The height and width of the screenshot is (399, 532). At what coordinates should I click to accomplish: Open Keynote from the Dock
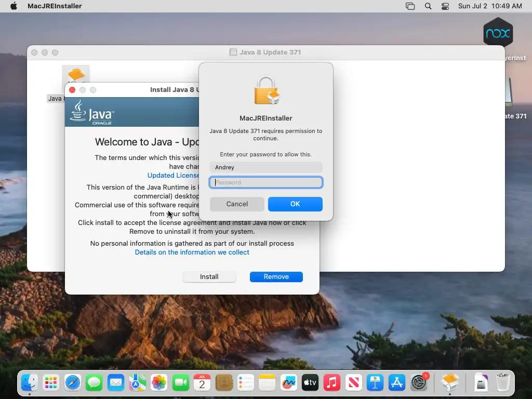375,383
